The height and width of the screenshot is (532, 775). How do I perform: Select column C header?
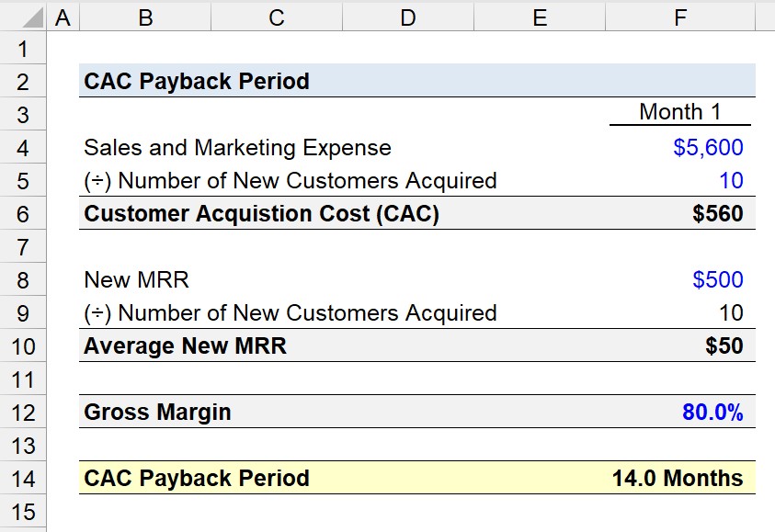[x=277, y=17]
